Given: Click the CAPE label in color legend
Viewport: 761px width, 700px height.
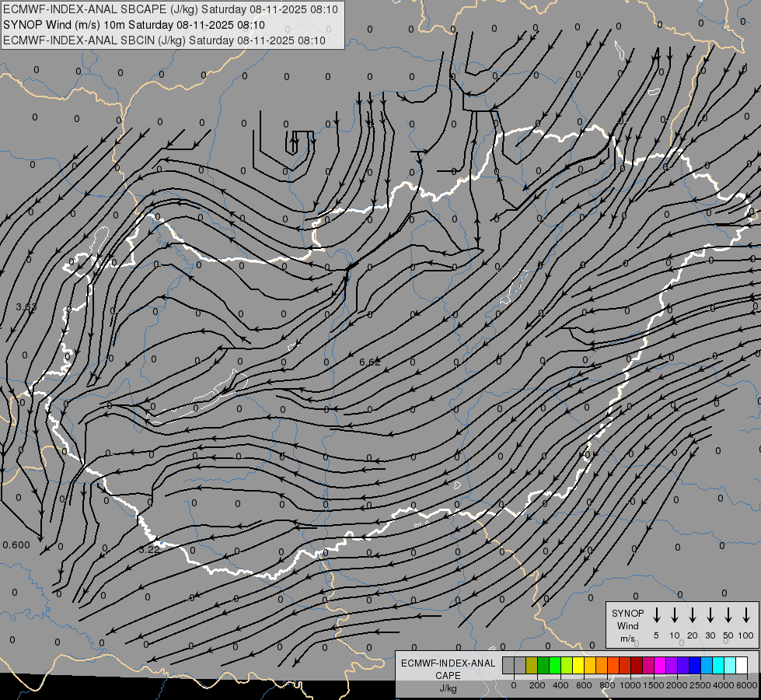Looking at the screenshot, I should coord(448,676).
